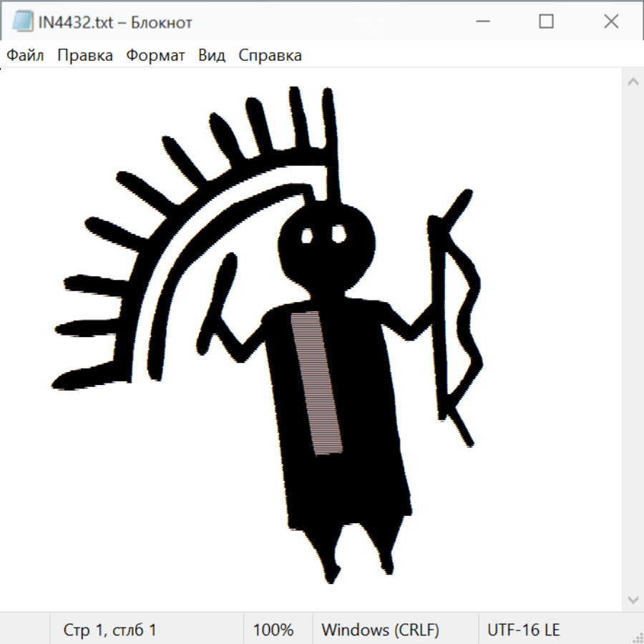Open the Формат menu
Screen dimensions: 644x644
click(x=155, y=56)
